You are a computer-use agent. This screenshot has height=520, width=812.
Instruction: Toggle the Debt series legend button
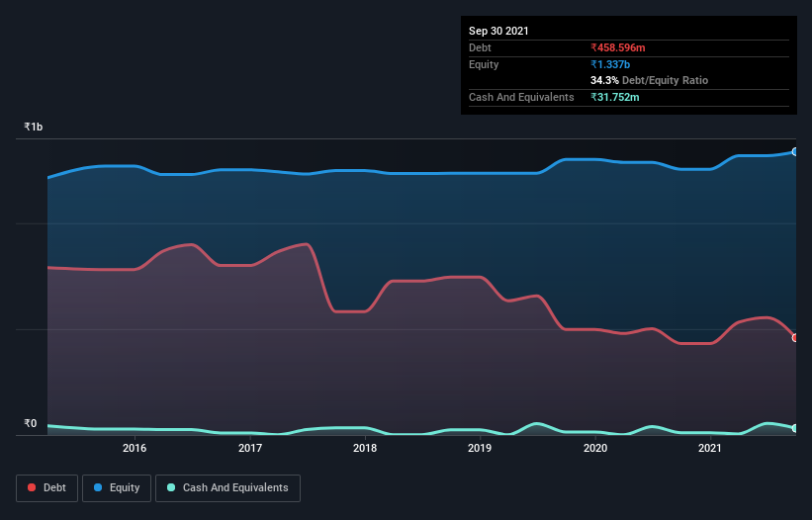coord(47,488)
